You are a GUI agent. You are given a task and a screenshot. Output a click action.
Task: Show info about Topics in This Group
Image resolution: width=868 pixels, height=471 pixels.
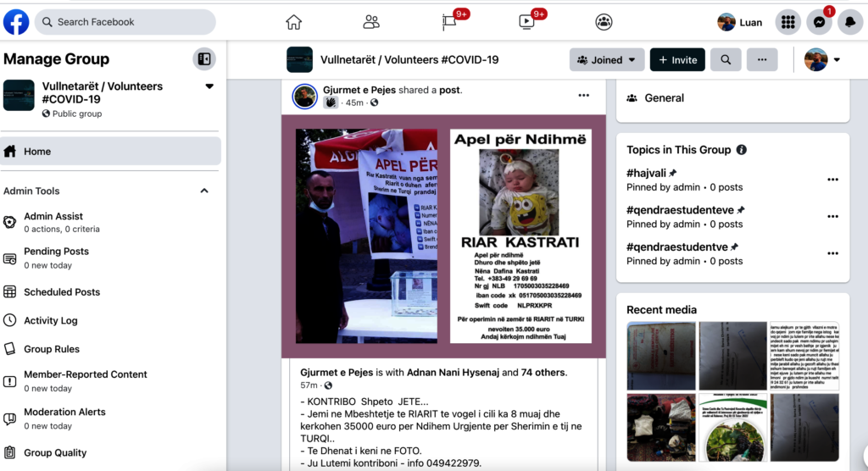(741, 149)
